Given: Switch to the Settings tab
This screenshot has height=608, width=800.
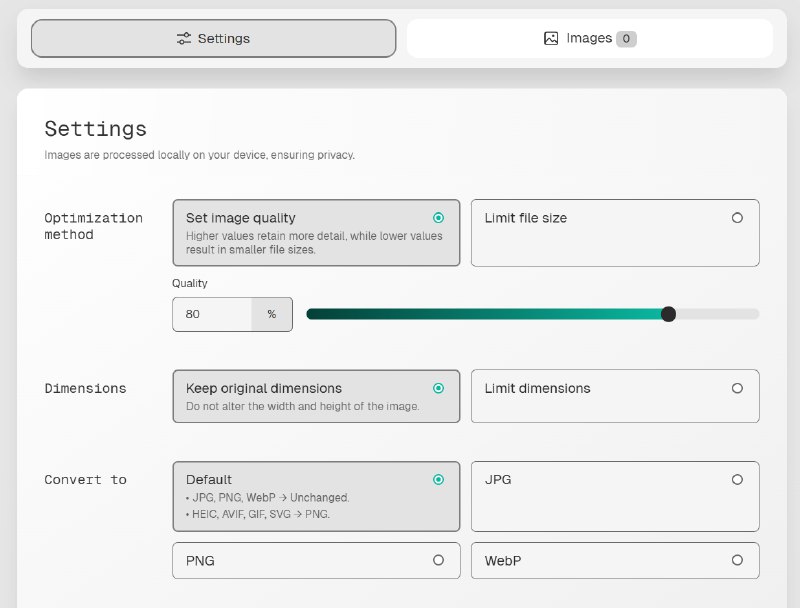Looking at the screenshot, I should point(213,39).
